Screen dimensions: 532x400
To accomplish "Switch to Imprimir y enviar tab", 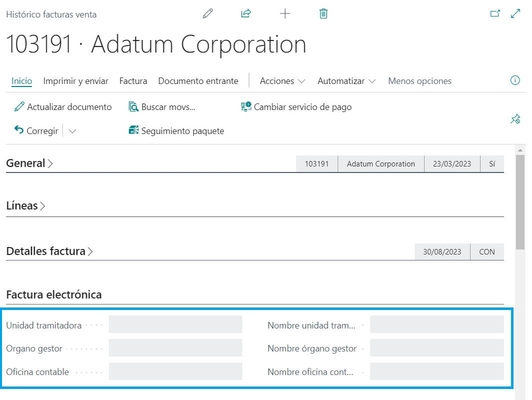I will coord(75,81).
